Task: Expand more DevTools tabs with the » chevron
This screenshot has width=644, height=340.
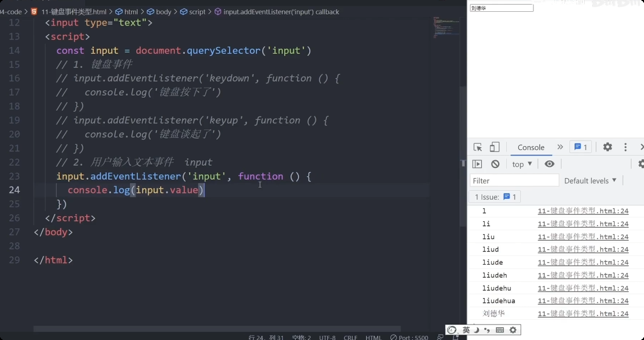Action: (560, 147)
